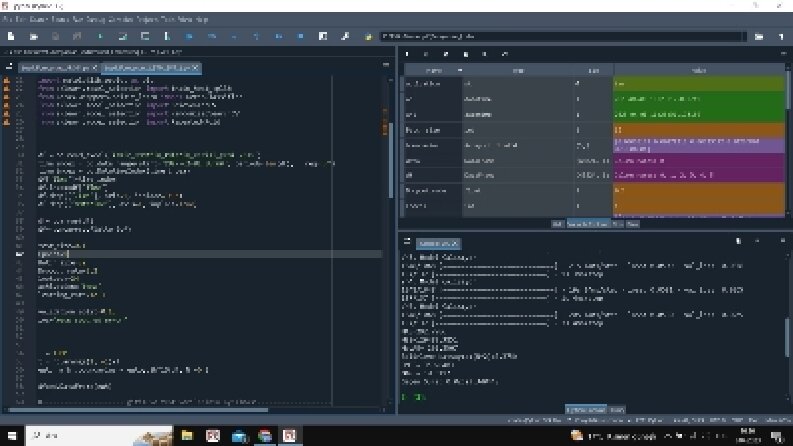The height and width of the screenshot is (446, 793).
Task: Save variable data as a new file
Action: (446, 54)
